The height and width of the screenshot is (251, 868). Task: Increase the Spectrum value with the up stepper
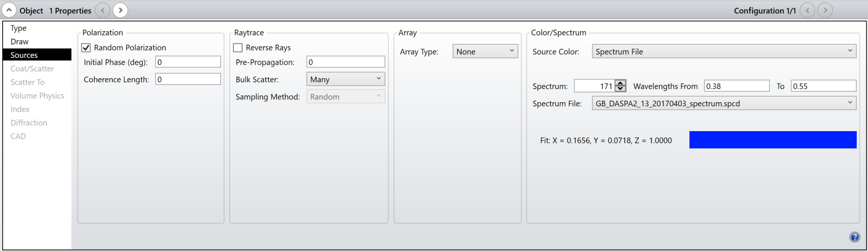[621, 83]
